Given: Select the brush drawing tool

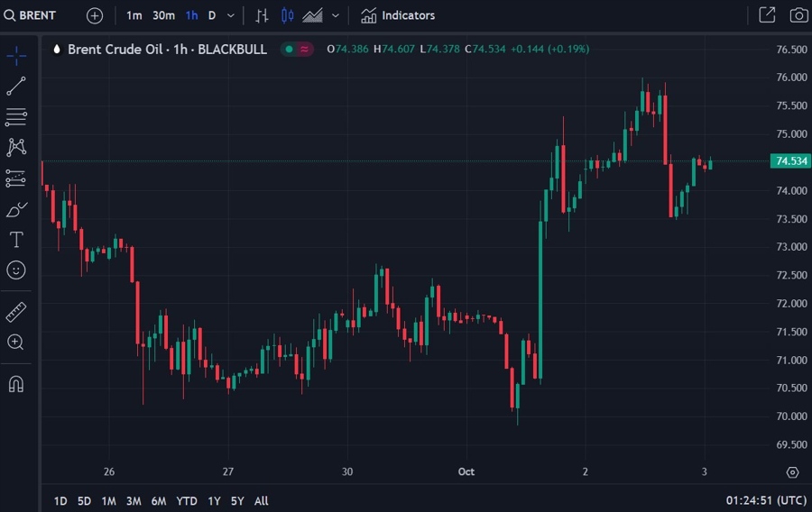Looking at the screenshot, I should tap(16, 209).
